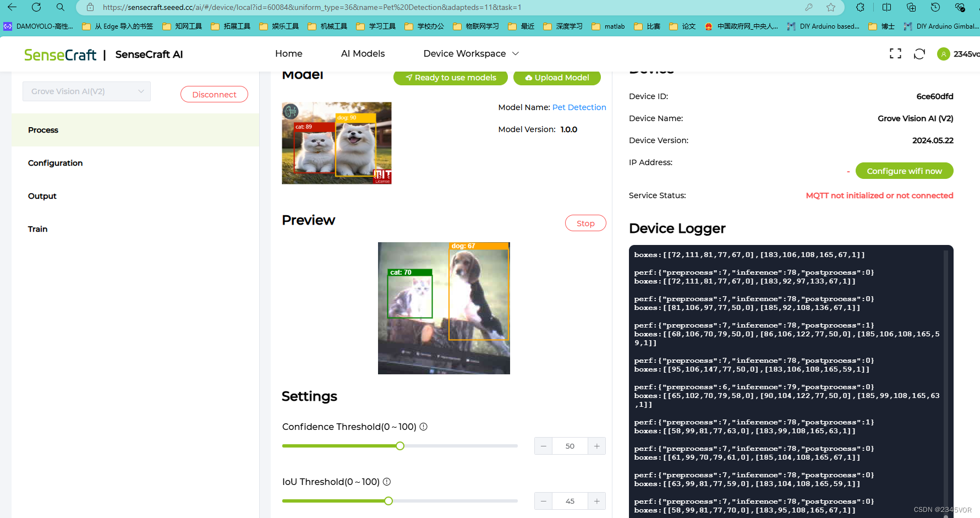Click Confidence Threshold slider handle

pyautogui.click(x=400, y=446)
